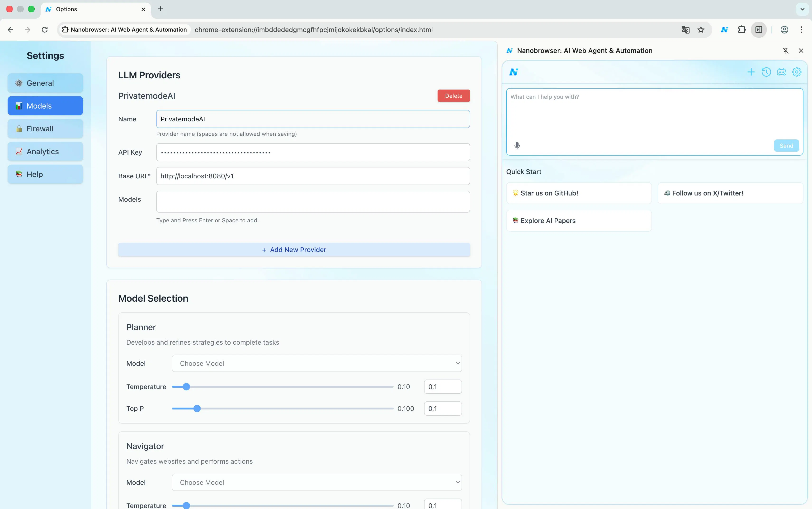Unpin the Nanobrowser side panel
812x509 pixels.
point(785,51)
